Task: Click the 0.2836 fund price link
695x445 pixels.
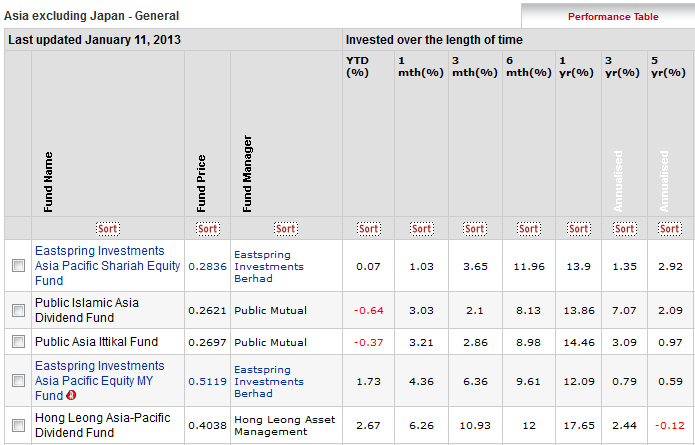Action: (x=207, y=266)
